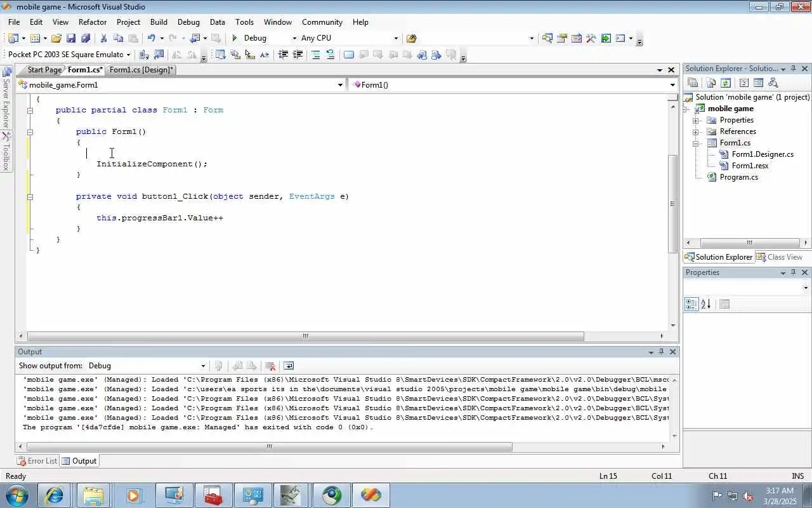Select Form1.Designer.cs in Solution Explorer

pyautogui.click(x=763, y=154)
